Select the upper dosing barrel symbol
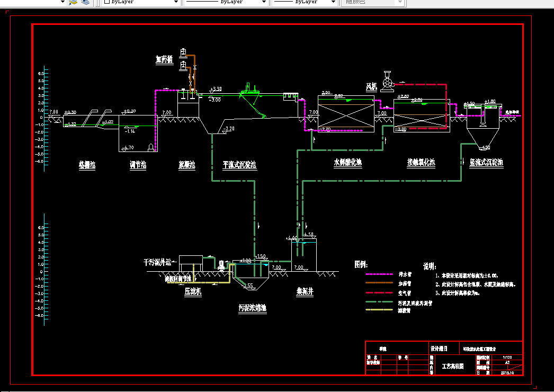The height and width of the screenshot is (392, 554). (x=183, y=52)
